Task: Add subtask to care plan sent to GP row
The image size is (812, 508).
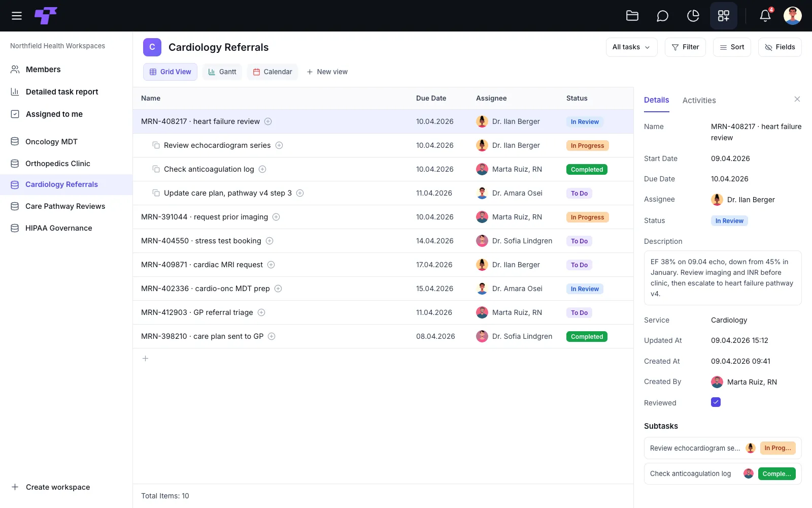Action: (x=272, y=336)
